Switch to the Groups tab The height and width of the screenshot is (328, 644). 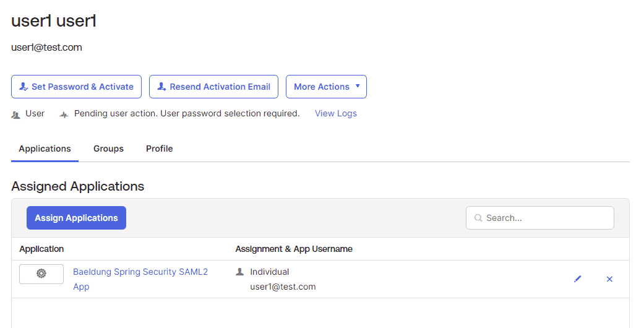click(108, 149)
